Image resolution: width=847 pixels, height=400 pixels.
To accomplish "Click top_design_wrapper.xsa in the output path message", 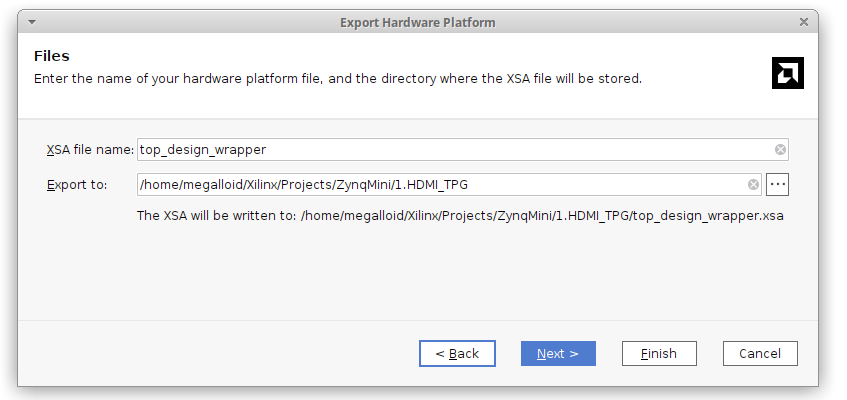I will click(x=709, y=215).
